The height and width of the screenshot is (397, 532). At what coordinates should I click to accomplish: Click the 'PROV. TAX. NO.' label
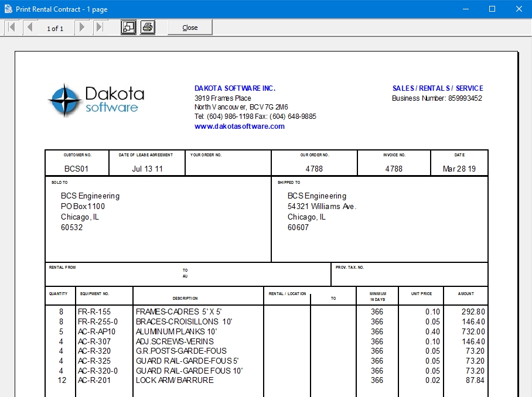point(349,268)
